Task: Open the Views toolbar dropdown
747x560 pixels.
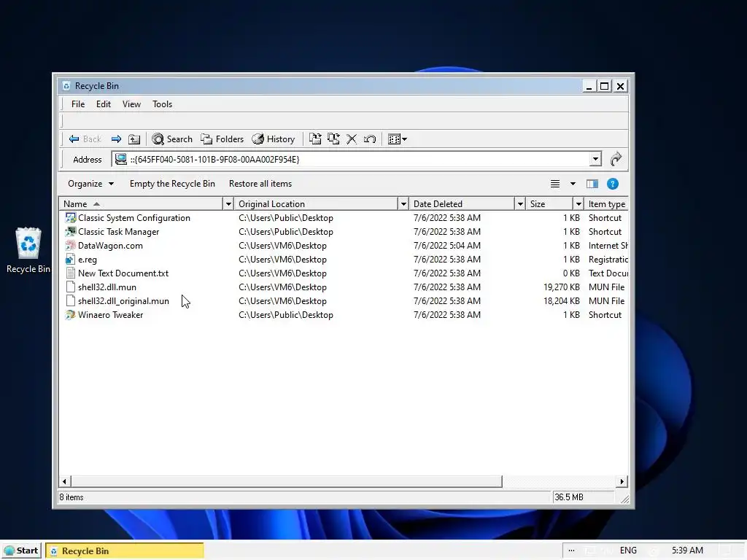Action: point(398,139)
